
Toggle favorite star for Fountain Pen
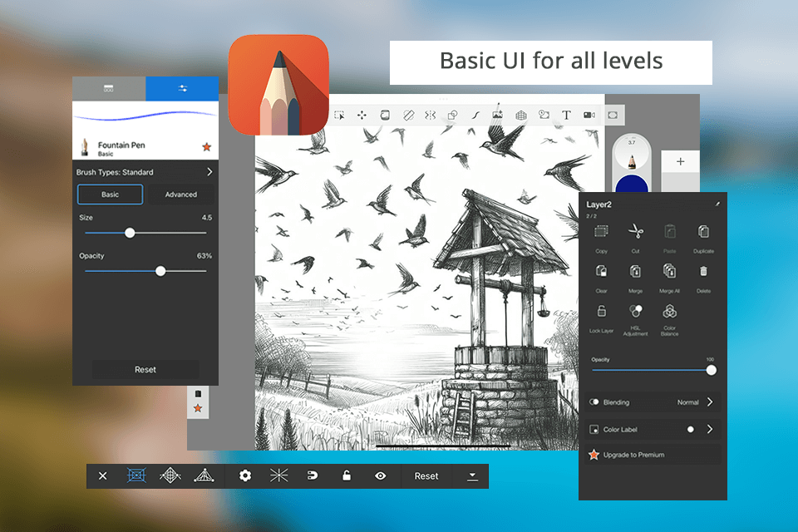[x=207, y=147]
